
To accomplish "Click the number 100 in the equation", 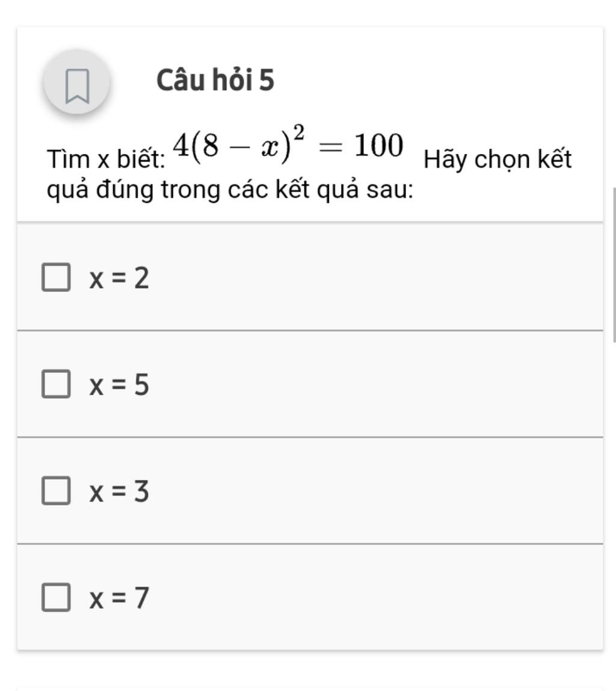I will click(x=379, y=146).
